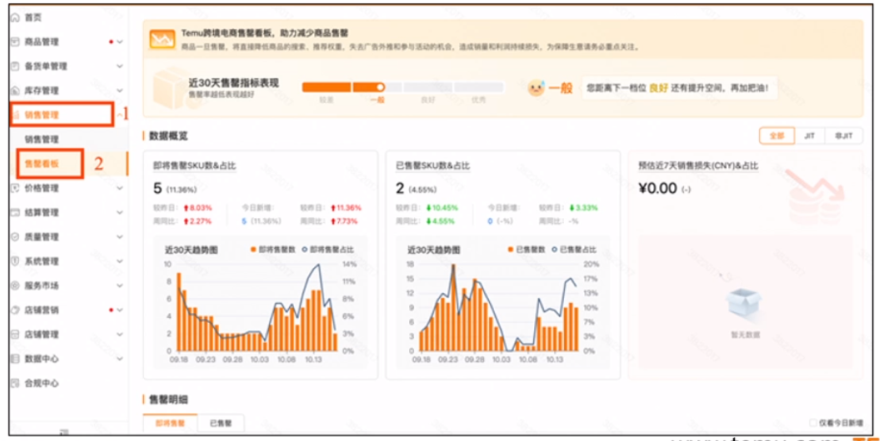Click the 一般 face emoji icon

pyautogui.click(x=536, y=88)
